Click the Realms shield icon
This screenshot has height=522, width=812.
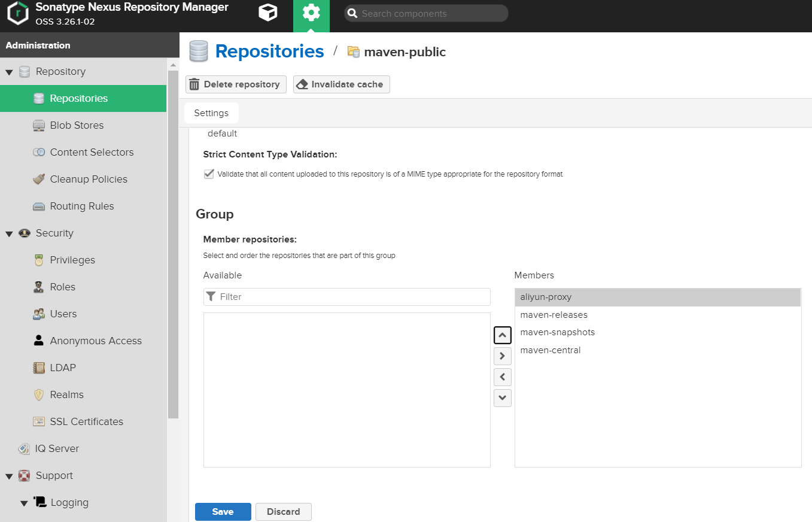(39, 395)
